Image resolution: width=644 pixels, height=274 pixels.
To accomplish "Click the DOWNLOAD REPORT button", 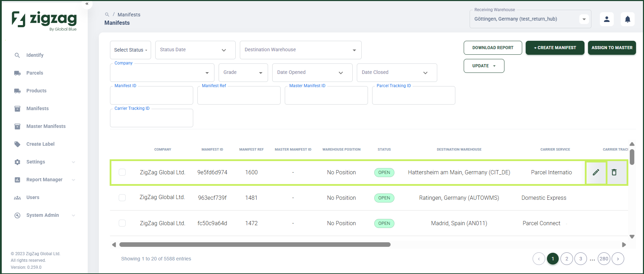I will pyautogui.click(x=493, y=48).
